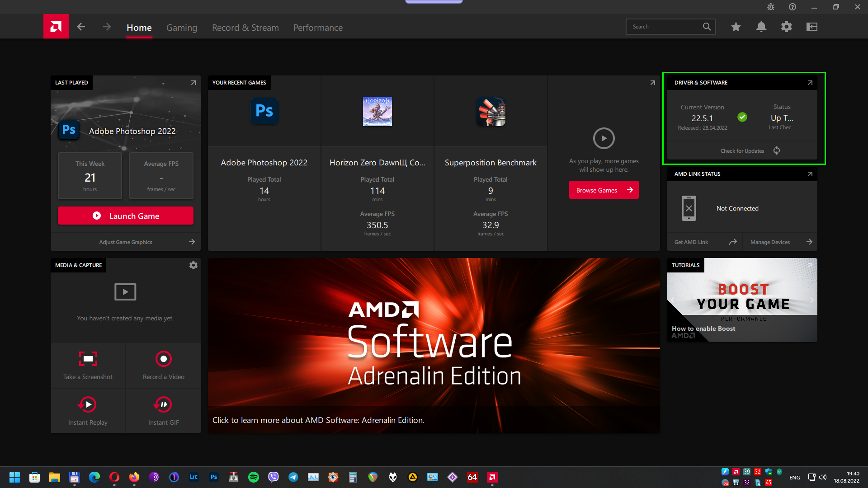Expand the AMD Link Status panel
The image size is (868, 488).
coord(810,174)
